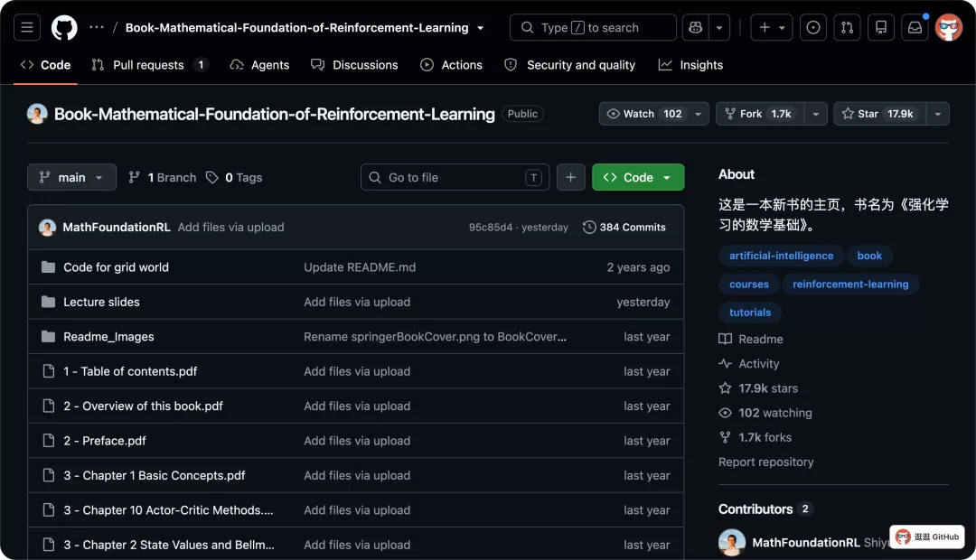This screenshot has width=976, height=560.
Task: Expand the breadcrumb ellipsis in the header
Action: (x=97, y=27)
